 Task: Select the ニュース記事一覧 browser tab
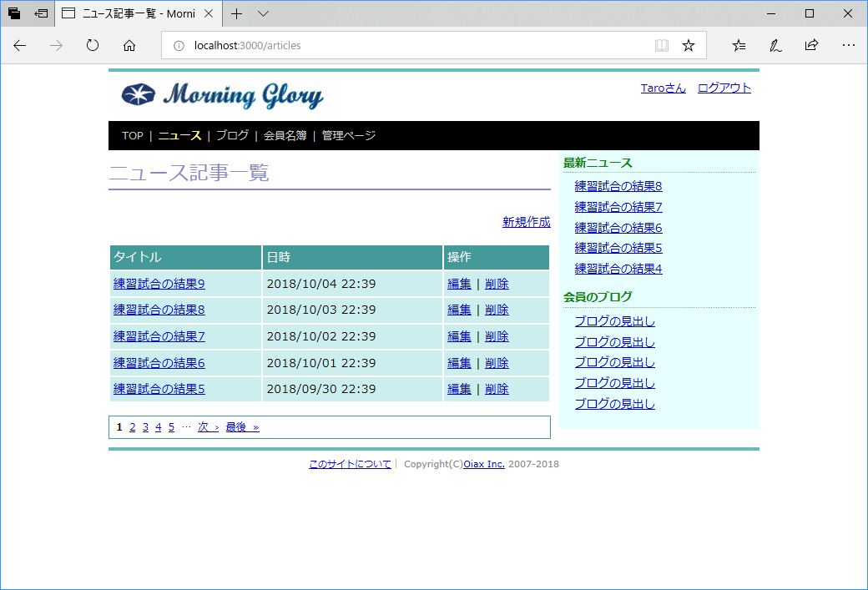point(139,14)
